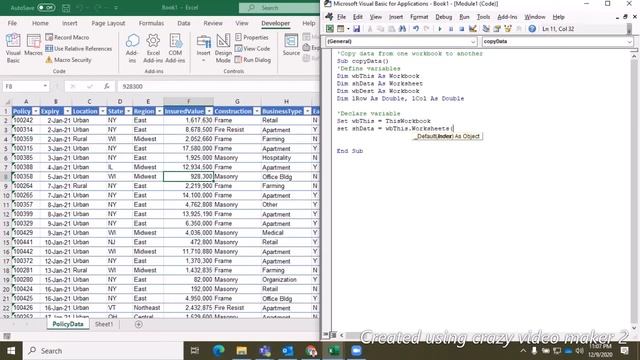The width and height of the screenshot is (640, 360).
Task: Click Macros button in Excel ribbon
Action: click(33, 45)
